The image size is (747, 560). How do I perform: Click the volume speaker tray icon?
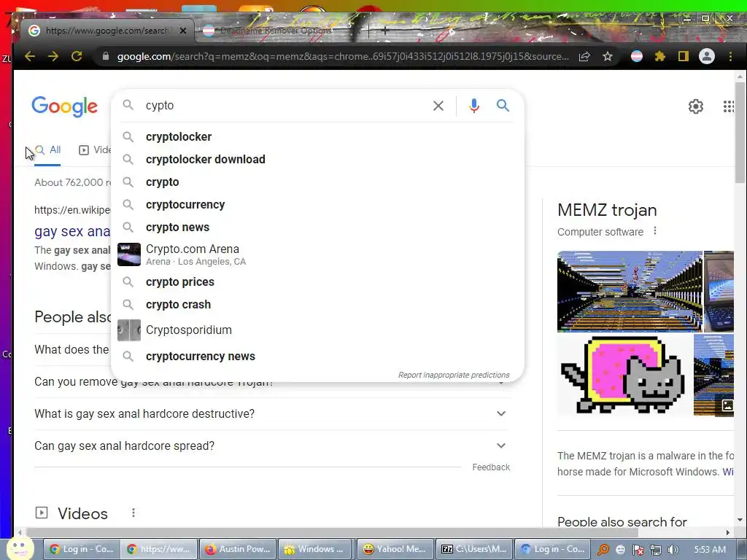(673, 550)
